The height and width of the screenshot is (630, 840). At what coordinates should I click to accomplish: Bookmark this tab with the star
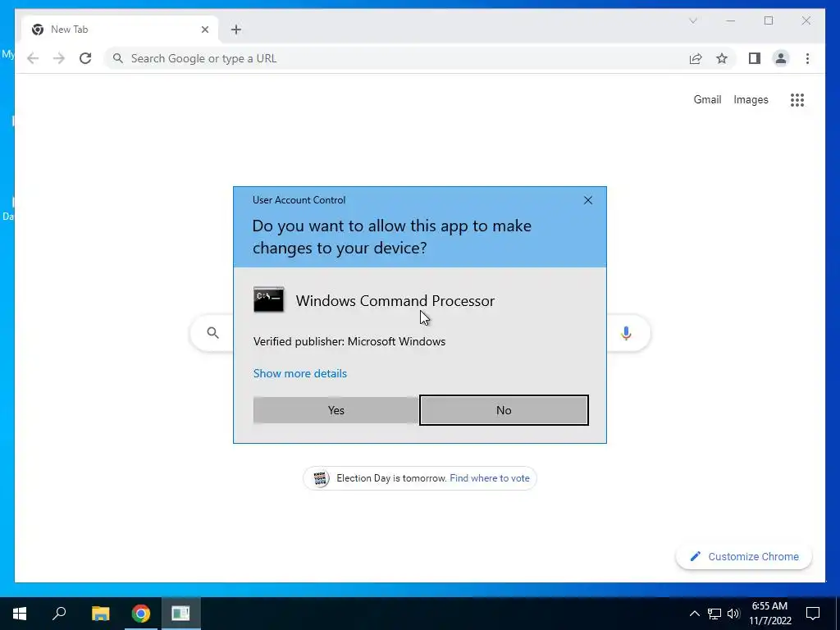(x=722, y=58)
